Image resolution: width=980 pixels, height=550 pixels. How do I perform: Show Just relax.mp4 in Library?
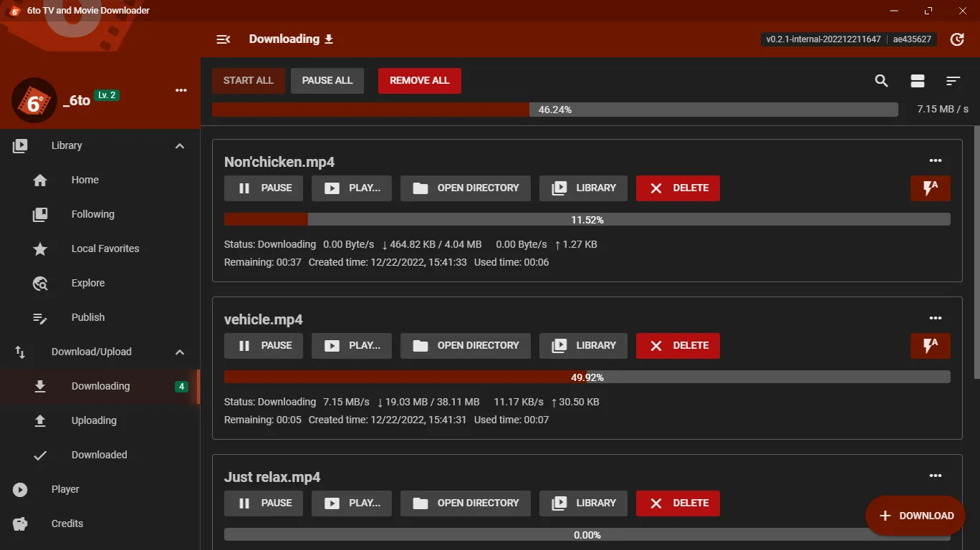point(583,503)
